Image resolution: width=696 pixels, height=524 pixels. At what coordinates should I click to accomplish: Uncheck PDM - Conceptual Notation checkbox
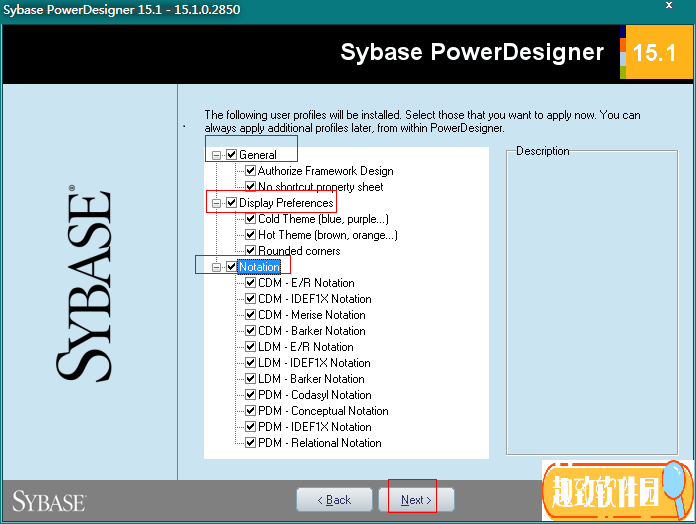(x=250, y=410)
